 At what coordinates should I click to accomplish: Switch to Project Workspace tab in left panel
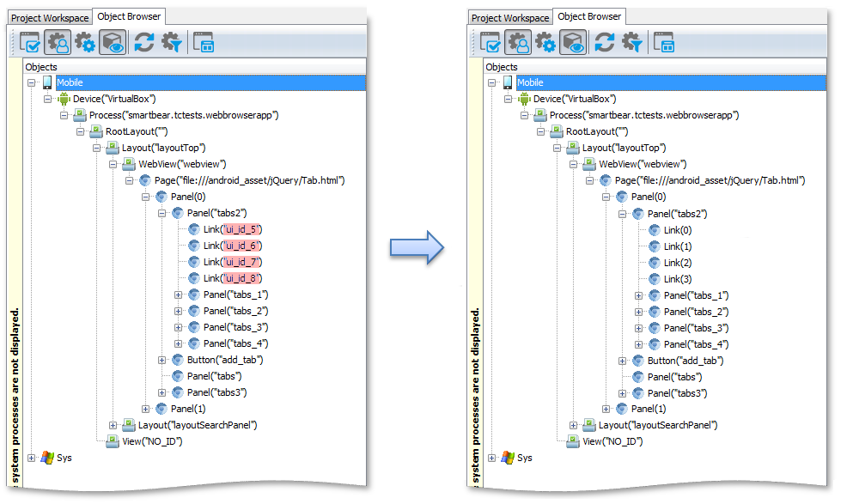[x=49, y=18]
